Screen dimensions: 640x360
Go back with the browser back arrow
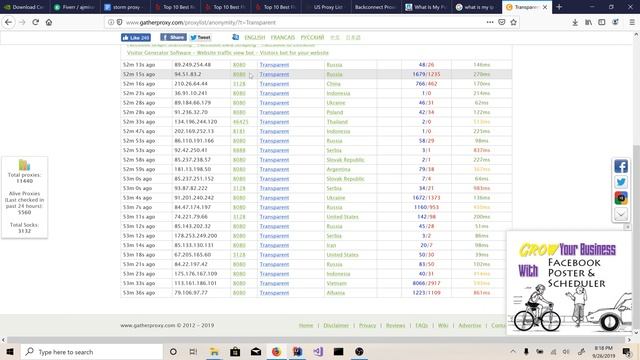pos(9,22)
